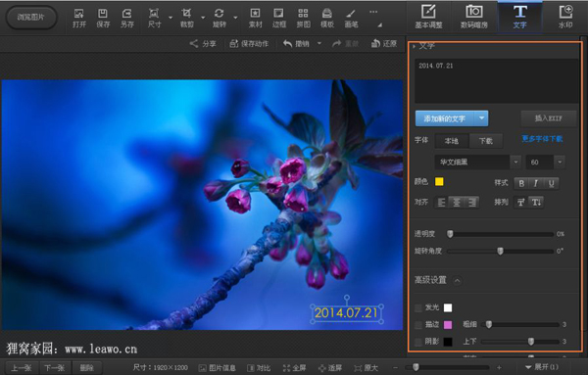Click the 删除 (delete) button
This screenshot has height=375, width=588.
(86, 368)
